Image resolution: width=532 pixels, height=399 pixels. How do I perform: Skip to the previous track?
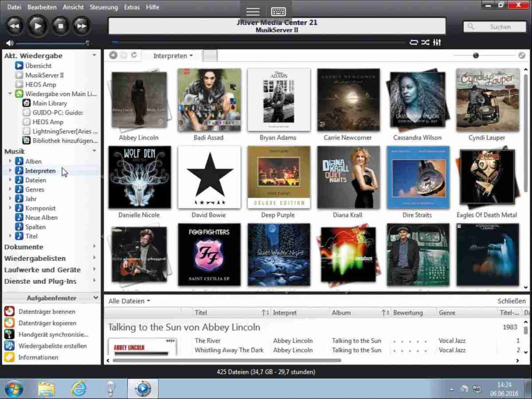click(x=15, y=26)
